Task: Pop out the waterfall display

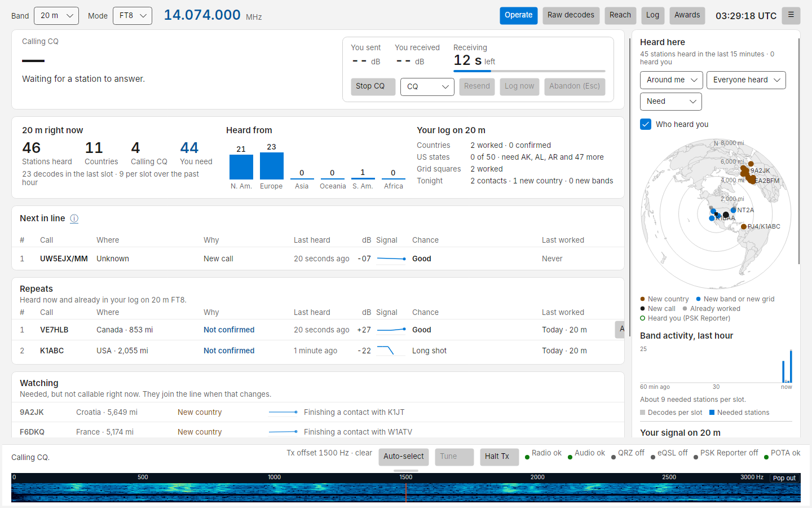Action: pyautogui.click(x=784, y=478)
